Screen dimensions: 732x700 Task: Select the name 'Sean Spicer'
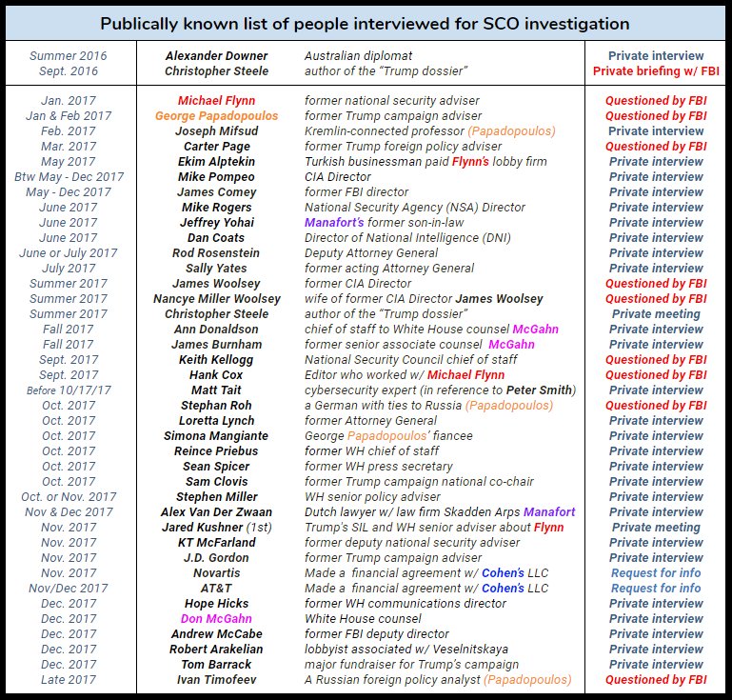click(216, 467)
